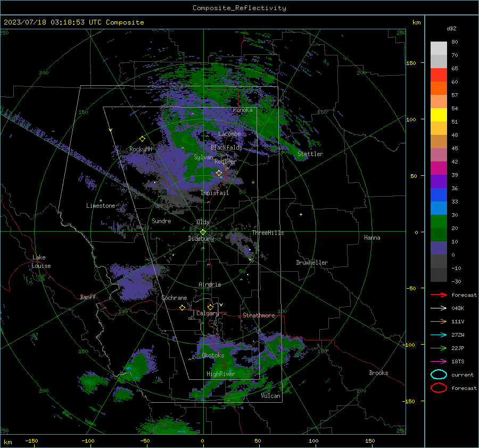Click the Lake Louise label
Image resolution: width=479 pixels, height=448 pixels.
coord(41,262)
